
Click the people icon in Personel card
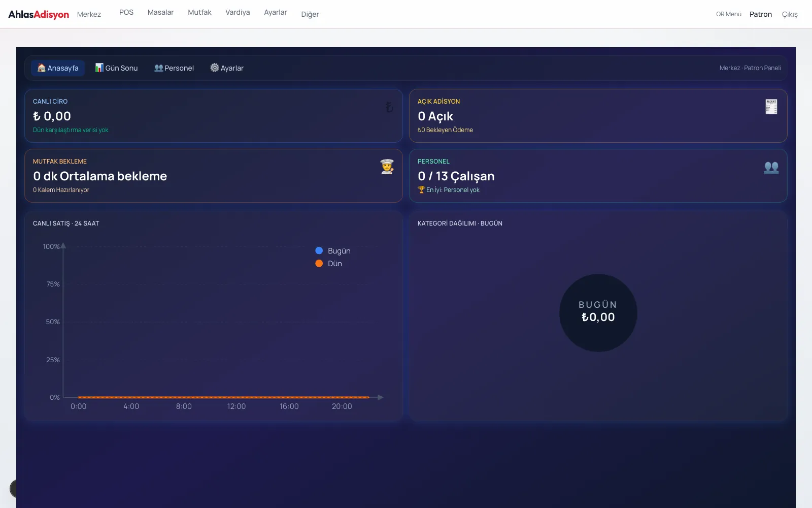point(771,167)
